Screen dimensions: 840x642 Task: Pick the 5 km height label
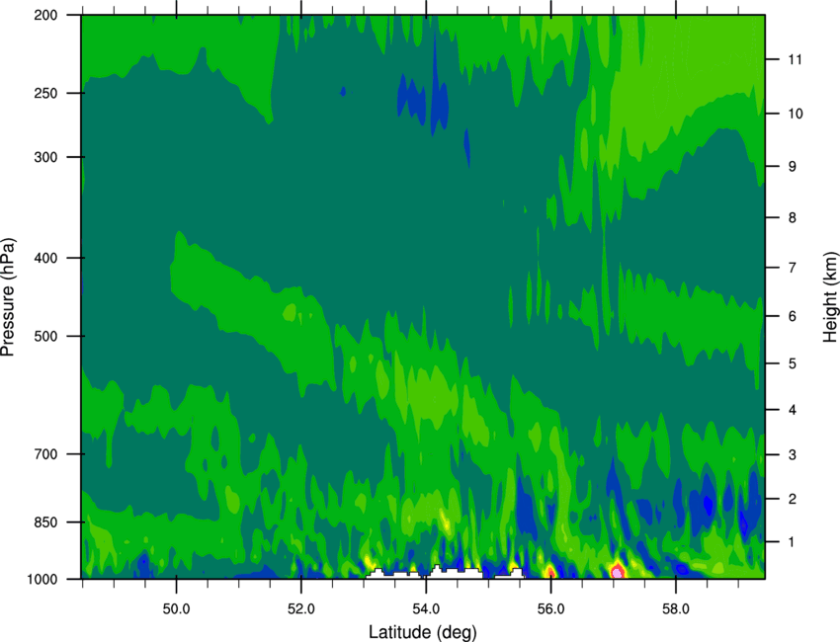tap(792, 363)
